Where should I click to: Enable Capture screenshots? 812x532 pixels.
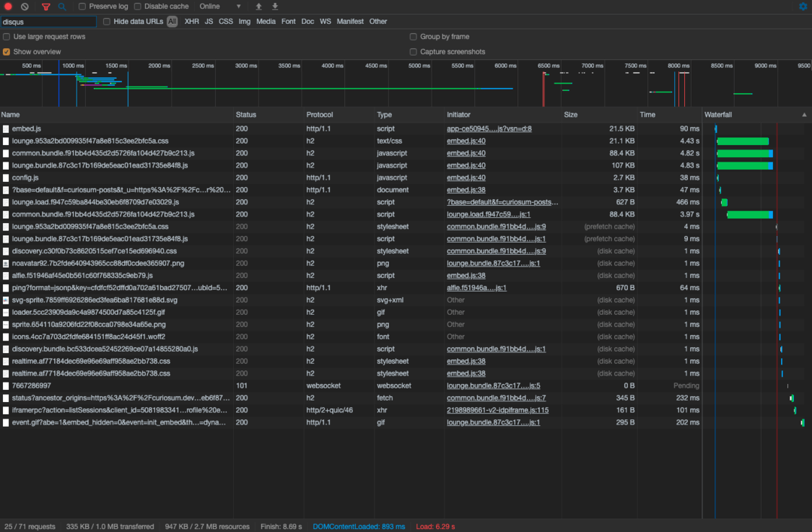[414, 52]
